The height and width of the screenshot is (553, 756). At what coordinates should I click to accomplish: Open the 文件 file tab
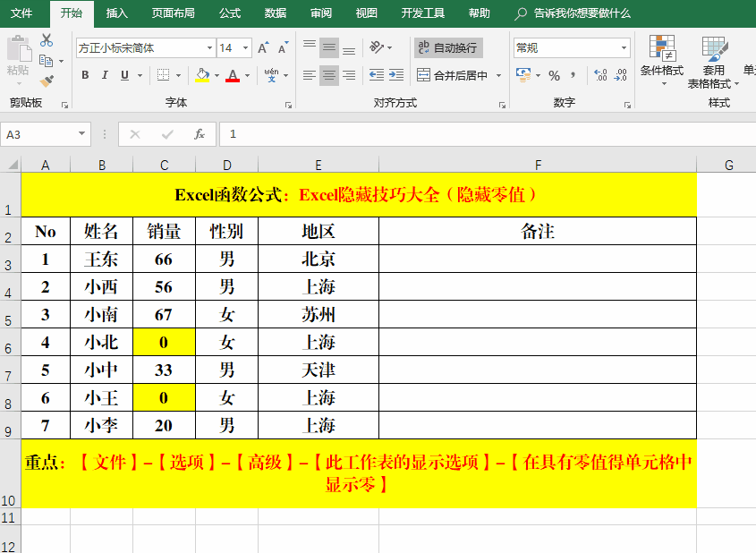coord(21,13)
